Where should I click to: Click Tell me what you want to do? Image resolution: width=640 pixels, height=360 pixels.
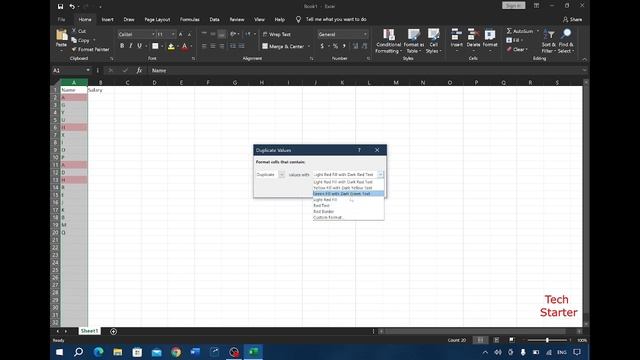(x=336, y=19)
